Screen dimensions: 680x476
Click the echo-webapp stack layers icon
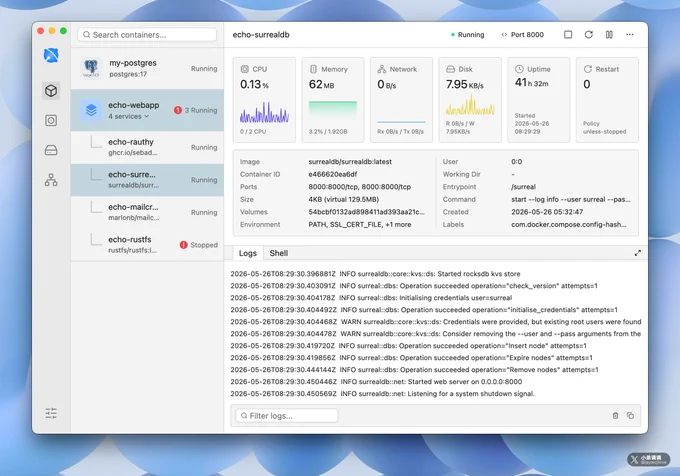point(91,110)
